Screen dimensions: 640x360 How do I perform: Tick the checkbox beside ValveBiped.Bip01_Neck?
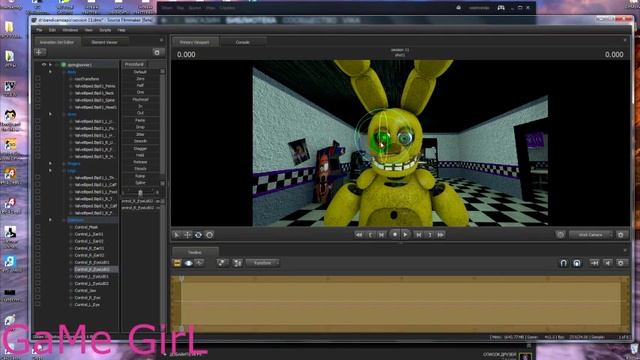pos(38,93)
